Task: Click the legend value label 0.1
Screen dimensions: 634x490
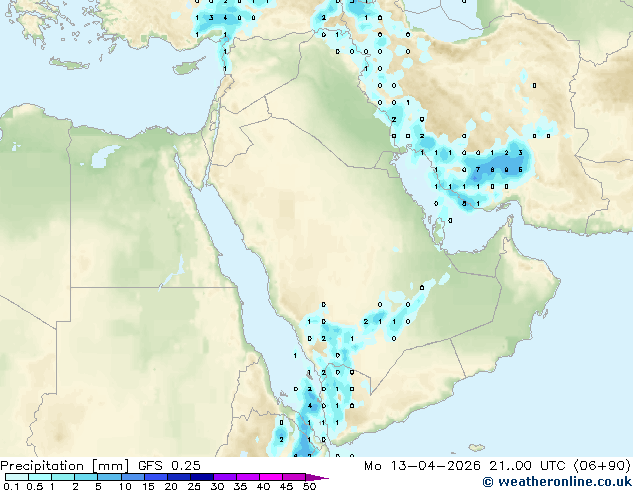Action: pos(11,486)
